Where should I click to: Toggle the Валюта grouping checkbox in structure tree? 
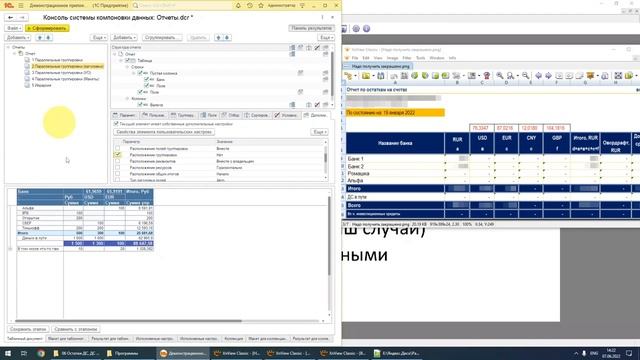(140, 105)
